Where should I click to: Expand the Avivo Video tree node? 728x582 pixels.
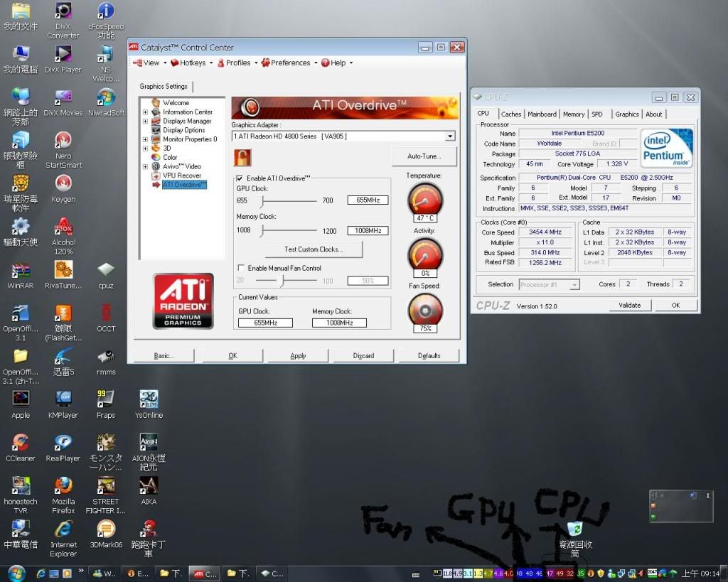(145, 166)
